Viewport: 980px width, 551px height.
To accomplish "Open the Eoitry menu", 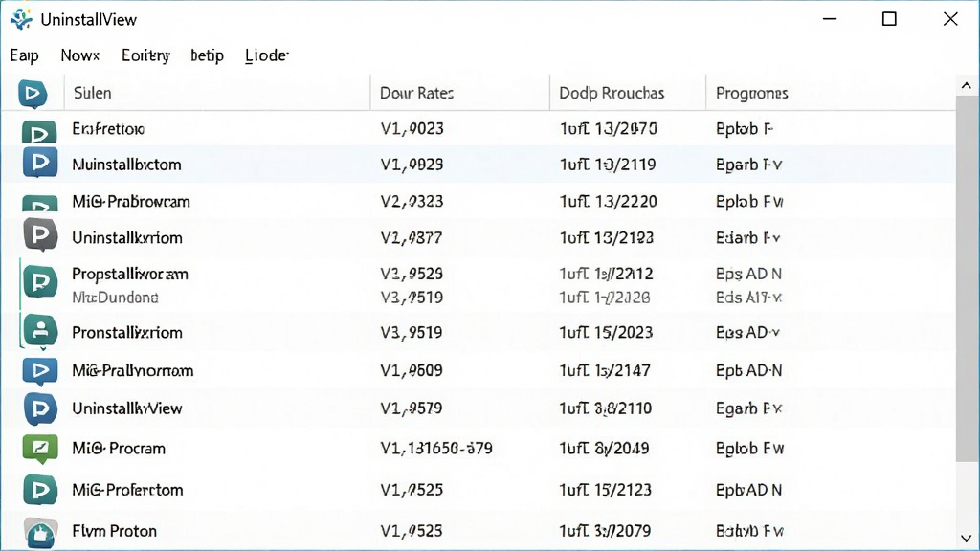I will [145, 55].
